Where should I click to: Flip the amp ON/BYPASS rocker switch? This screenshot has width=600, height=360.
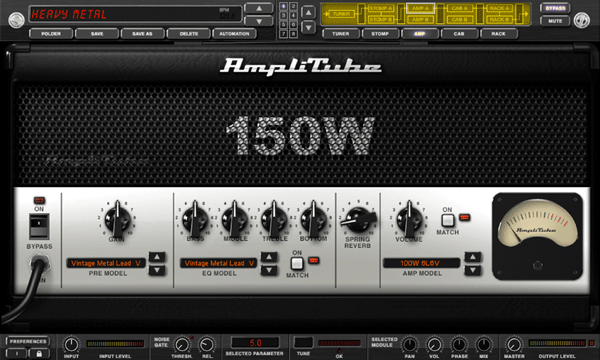pyautogui.click(x=39, y=226)
